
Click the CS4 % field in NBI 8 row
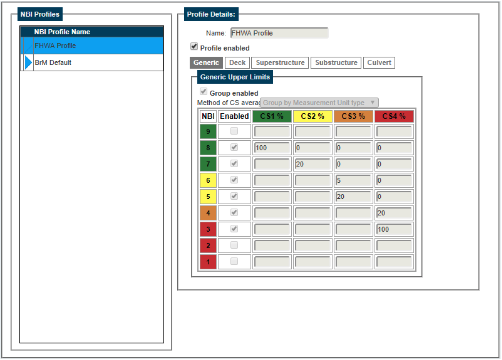click(394, 148)
